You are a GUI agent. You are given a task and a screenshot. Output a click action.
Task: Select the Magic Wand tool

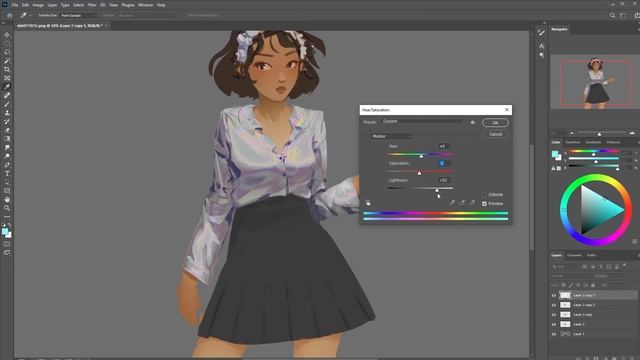7,61
